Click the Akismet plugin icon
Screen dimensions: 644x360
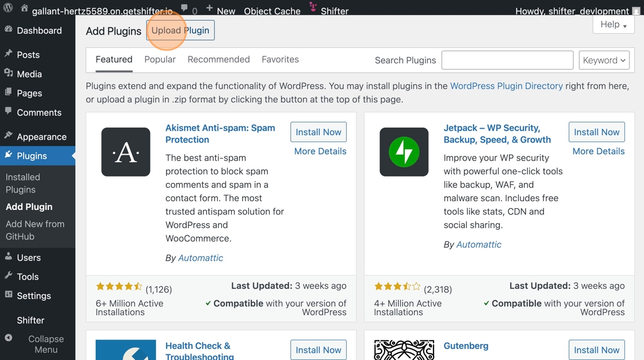coord(126,152)
